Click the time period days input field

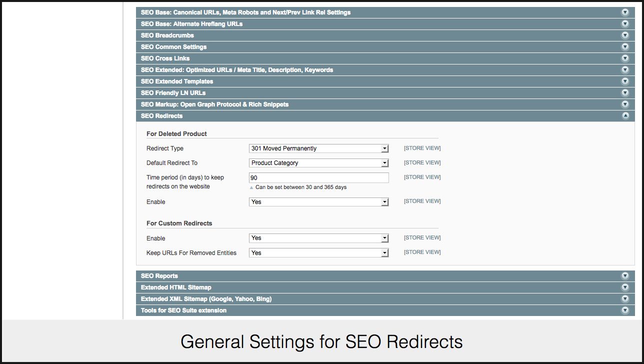318,178
